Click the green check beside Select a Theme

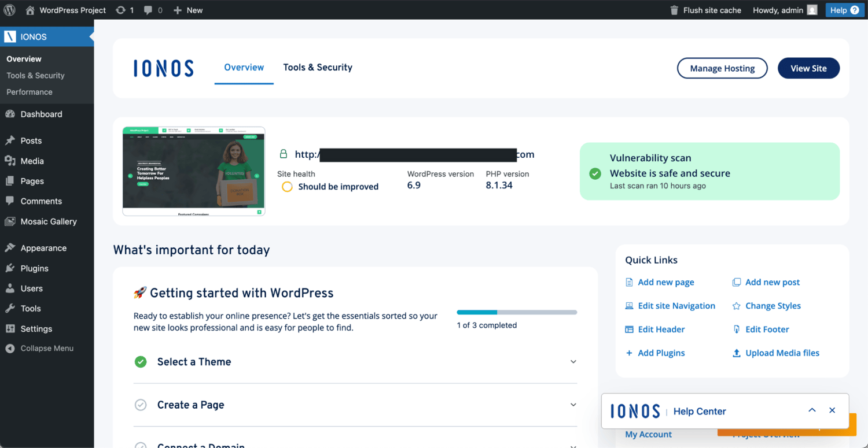[x=141, y=362]
